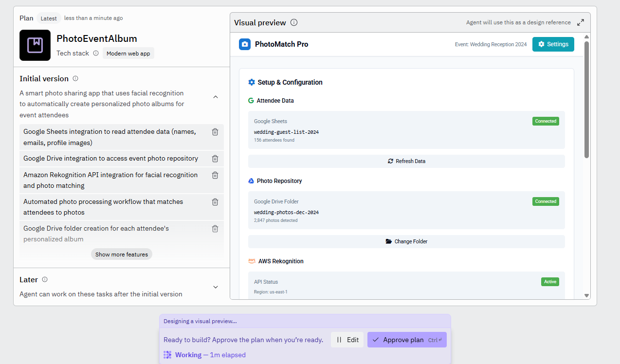Viewport: 620px width, 364px height.
Task: Click the Working status spinner icon
Action: click(x=167, y=355)
